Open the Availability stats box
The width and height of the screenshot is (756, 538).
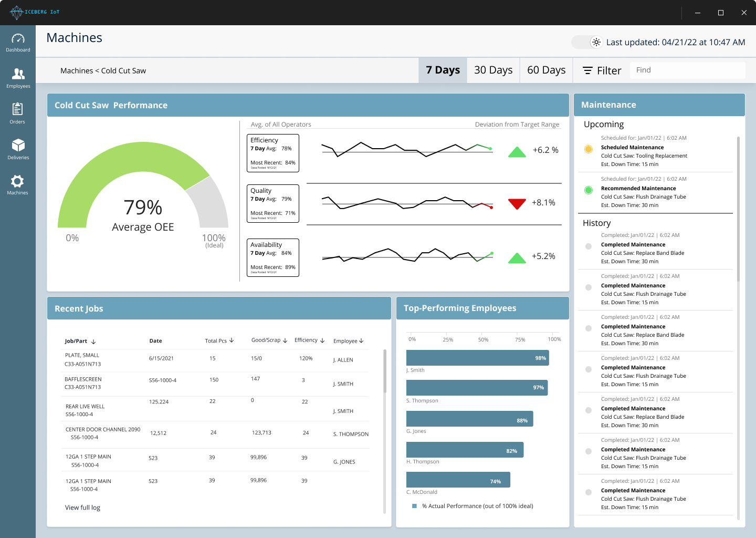(x=273, y=257)
